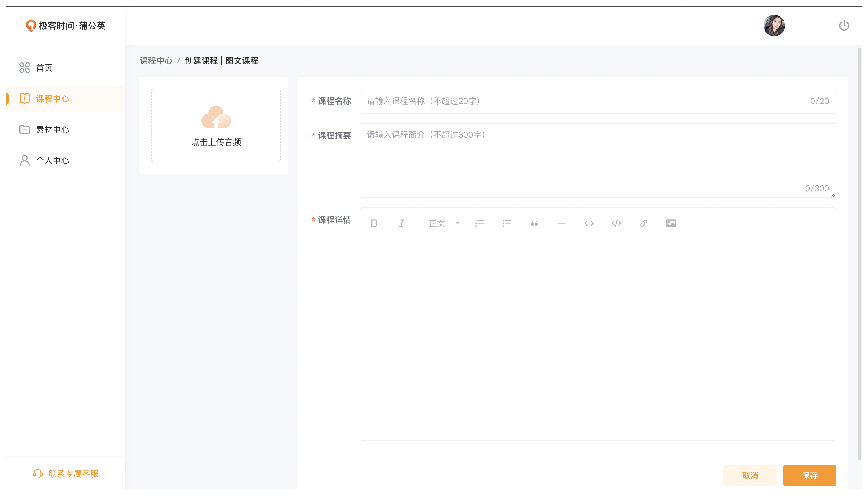Open 个人中心 from sidebar
The height and width of the screenshot is (496, 868).
coord(52,160)
